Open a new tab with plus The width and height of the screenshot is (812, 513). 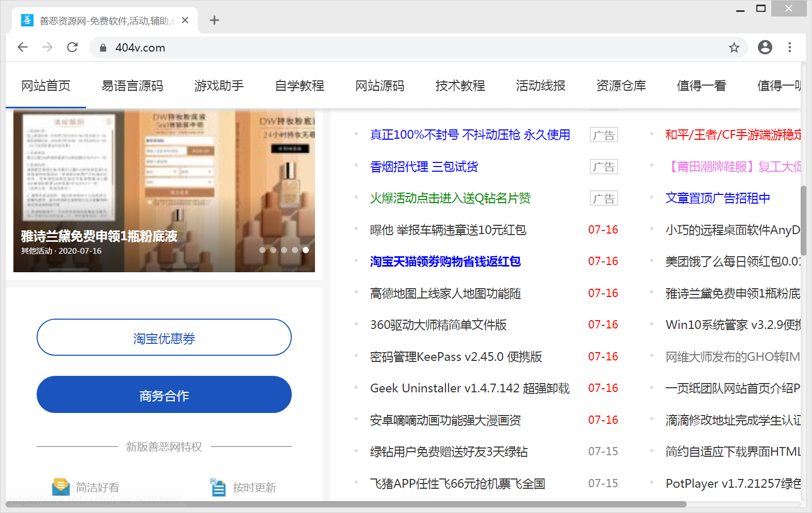tap(214, 20)
